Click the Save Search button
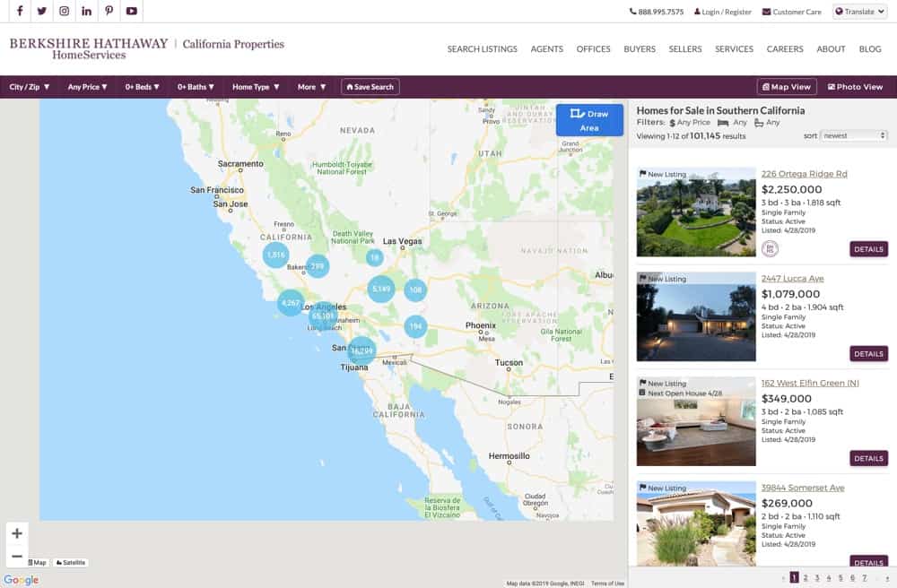Screen dimensions: 897x588 pos(370,87)
